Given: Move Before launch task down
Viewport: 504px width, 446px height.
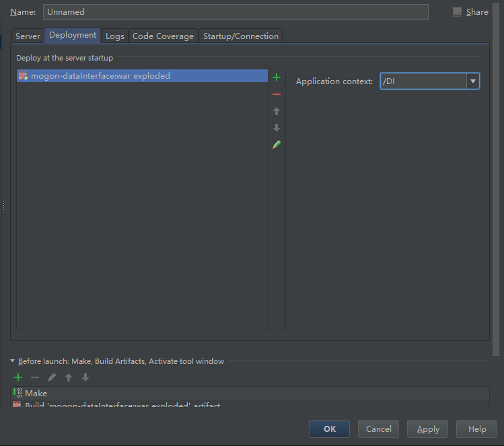Looking at the screenshot, I should (x=85, y=377).
